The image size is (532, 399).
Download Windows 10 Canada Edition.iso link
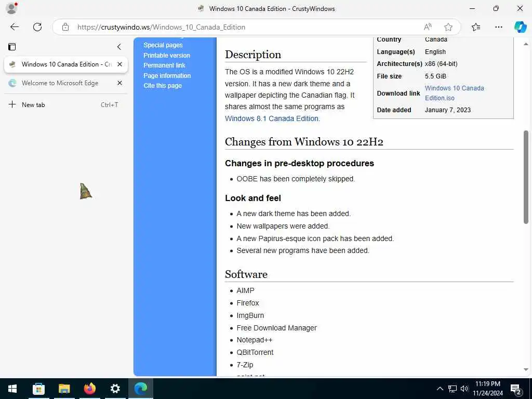click(x=454, y=93)
